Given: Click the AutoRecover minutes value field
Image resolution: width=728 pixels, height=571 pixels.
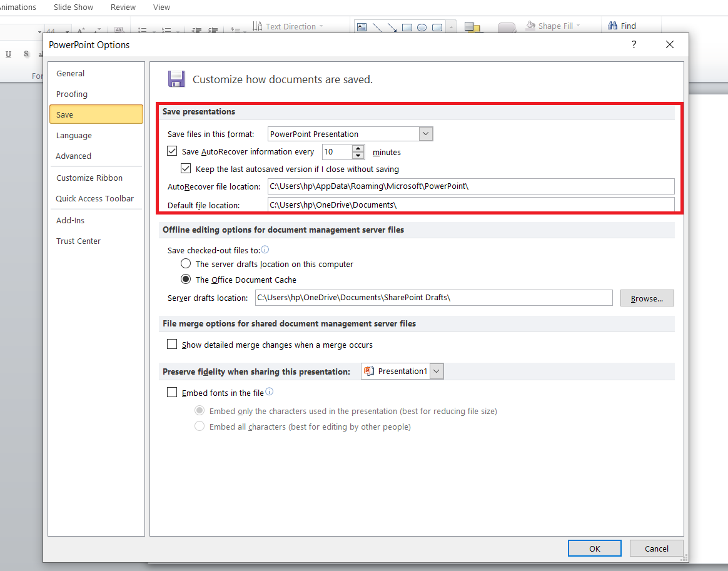Looking at the screenshot, I should [x=337, y=152].
